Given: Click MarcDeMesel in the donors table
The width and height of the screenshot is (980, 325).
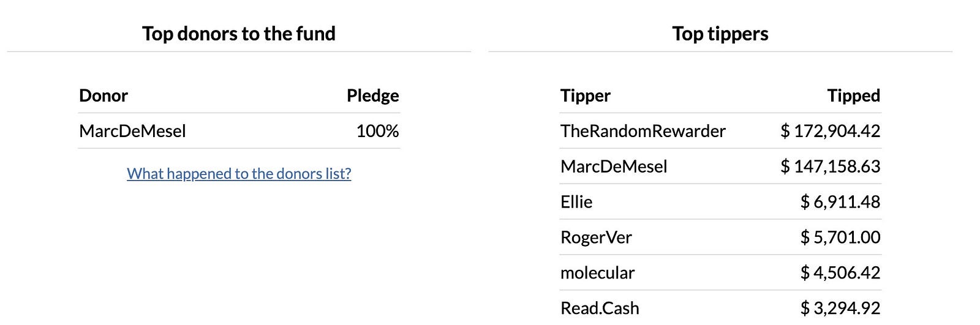Looking at the screenshot, I should 132,131.
